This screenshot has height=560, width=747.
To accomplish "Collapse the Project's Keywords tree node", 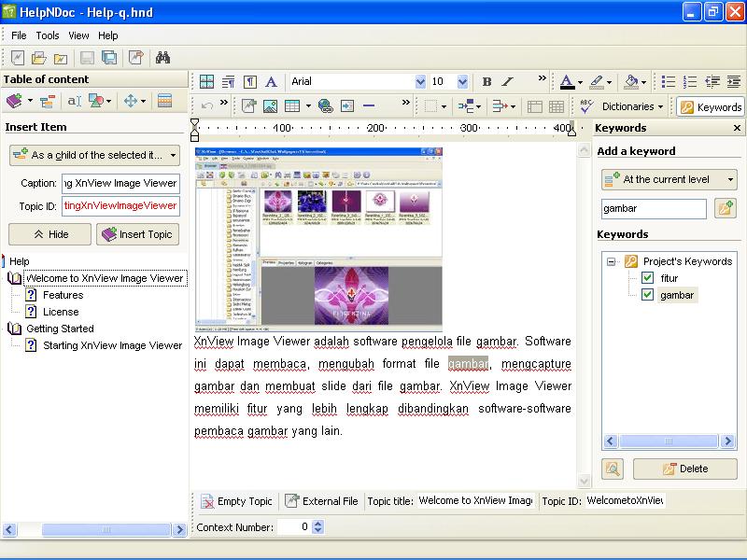I will (x=611, y=261).
